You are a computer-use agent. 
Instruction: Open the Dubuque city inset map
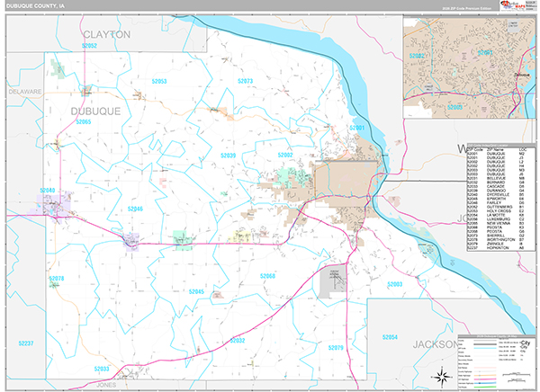469,67
